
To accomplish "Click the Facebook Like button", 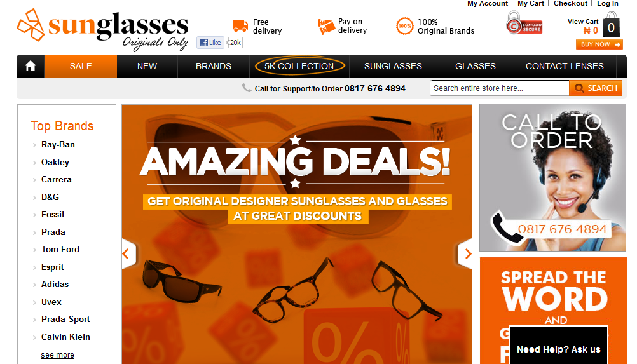I will point(210,43).
